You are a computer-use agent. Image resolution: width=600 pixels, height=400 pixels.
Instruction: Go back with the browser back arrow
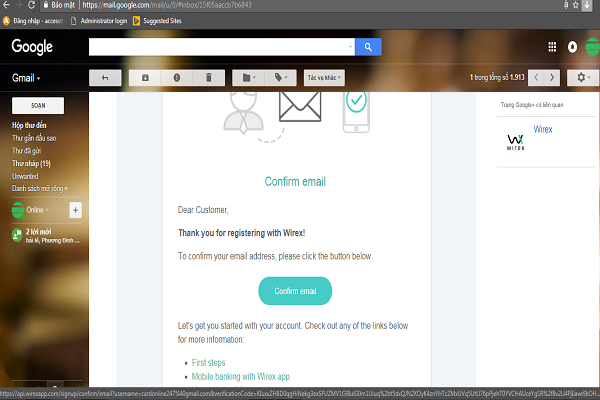point(6,5)
